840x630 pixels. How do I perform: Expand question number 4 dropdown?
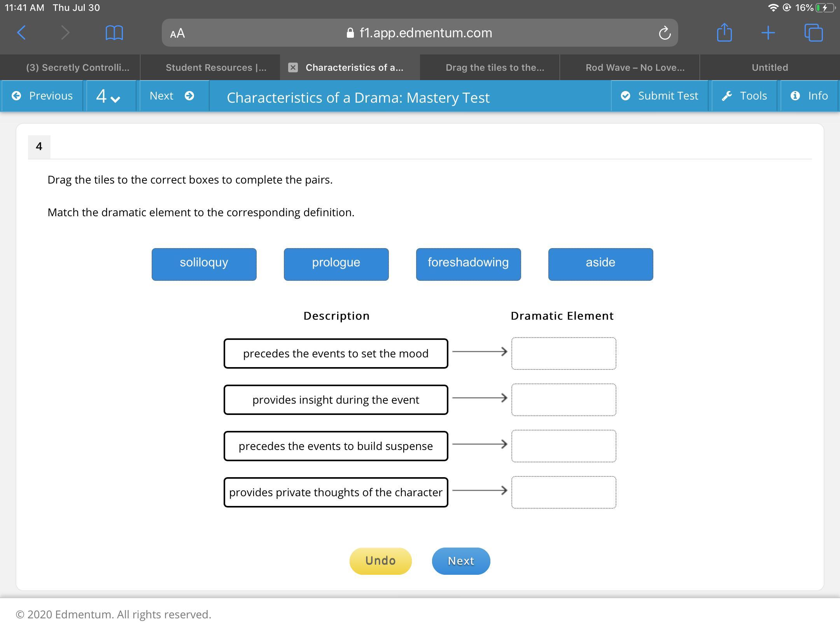[108, 96]
